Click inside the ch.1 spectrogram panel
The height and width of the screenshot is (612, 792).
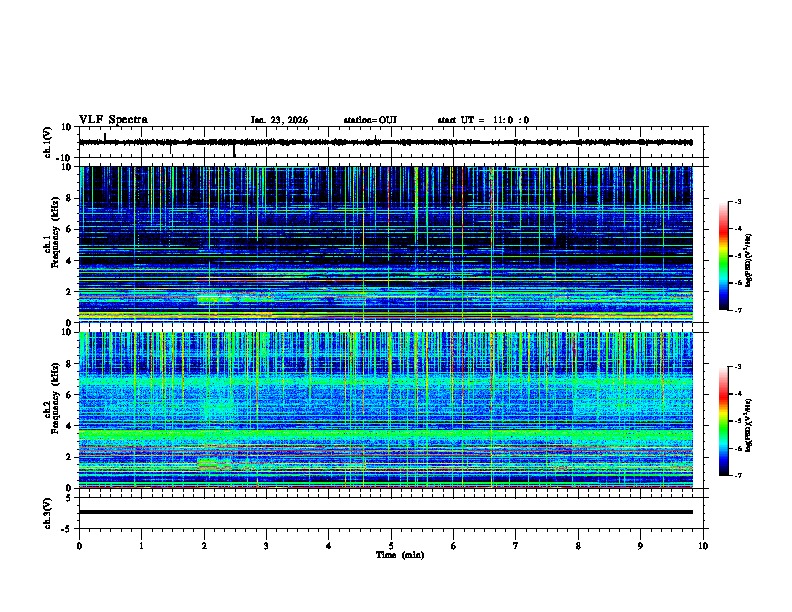[x=386, y=244]
